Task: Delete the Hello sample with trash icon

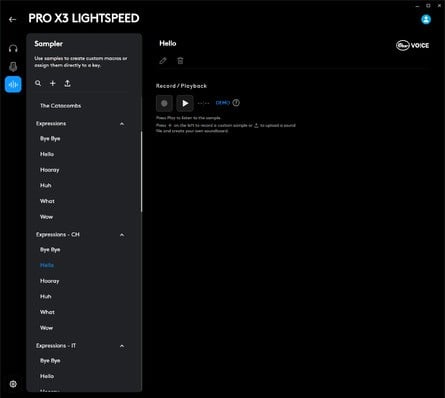Action: click(x=180, y=61)
